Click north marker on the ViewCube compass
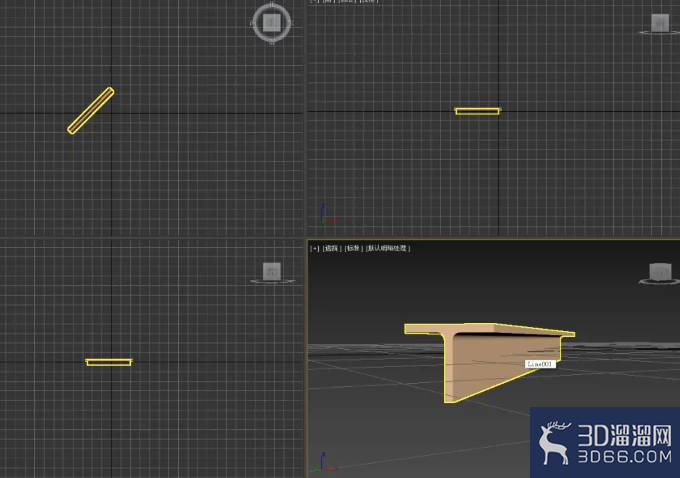680x478 pixels. tap(271, 4)
